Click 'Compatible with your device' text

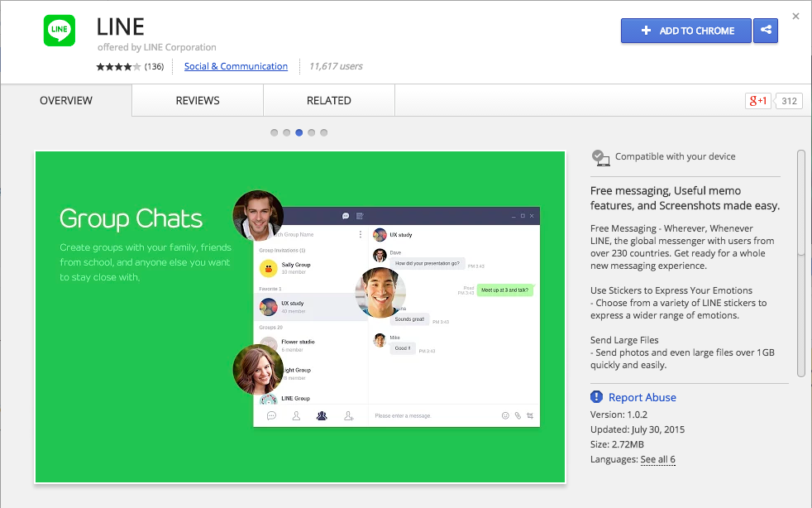click(675, 156)
